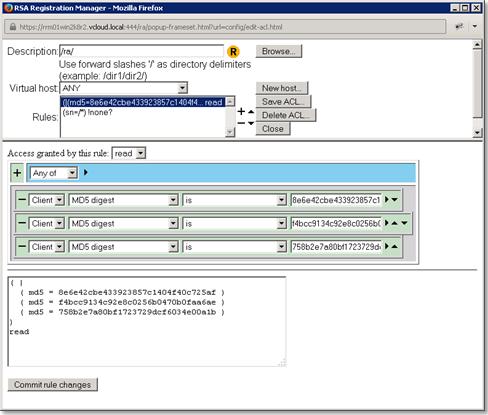Click the plus icon next to Rules list
488x415 pixels.
click(x=241, y=111)
